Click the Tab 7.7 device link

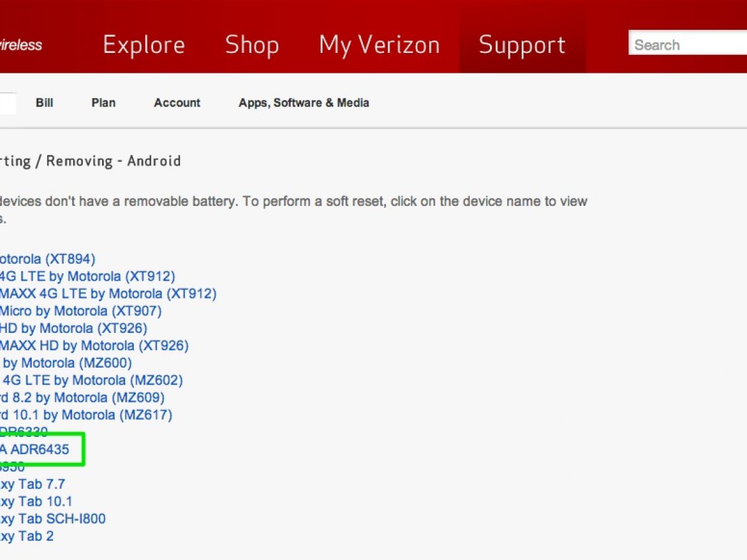32,484
